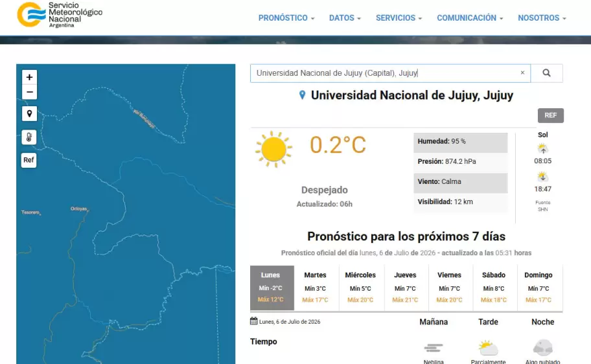Click the magnifier search button
Image resolution: width=591 pixels, height=364 pixels.
point(546,73)
